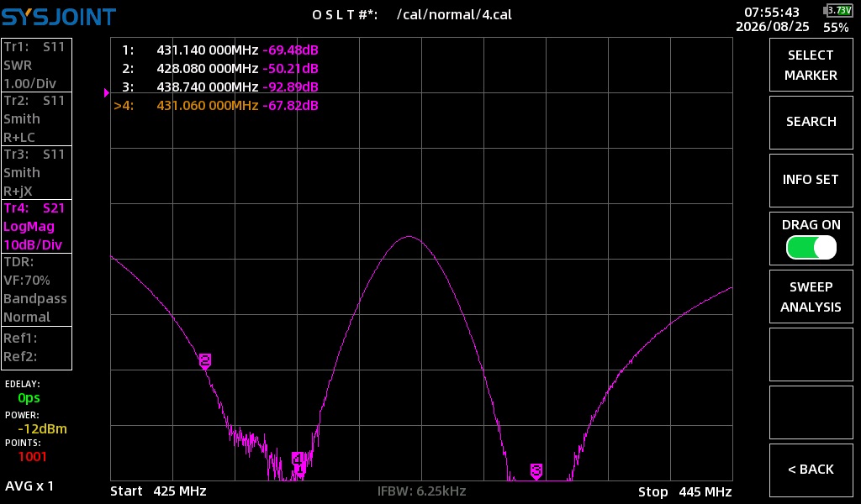861x504 pixels.
Task: Select trace Tr3 S11 Smith R+jX
Action: coord(37,173)
